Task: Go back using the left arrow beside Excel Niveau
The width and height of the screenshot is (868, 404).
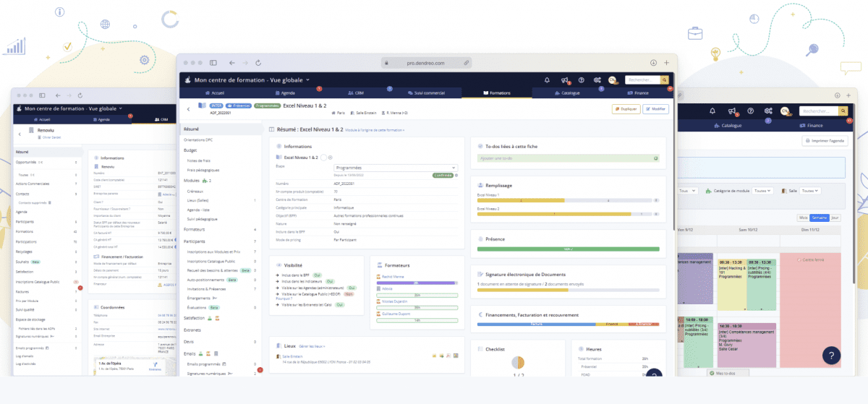Action: [x=189, y=109]
